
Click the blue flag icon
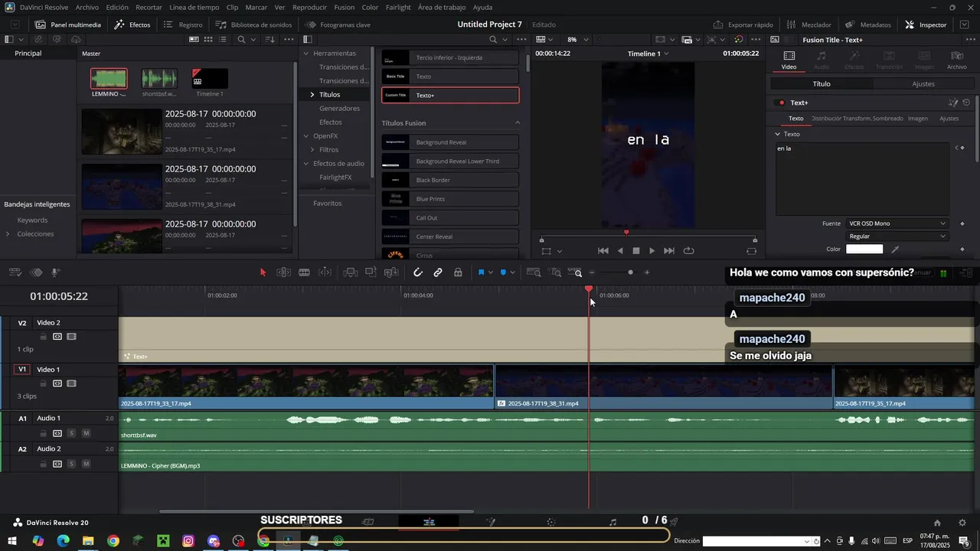tap(482, 272)
